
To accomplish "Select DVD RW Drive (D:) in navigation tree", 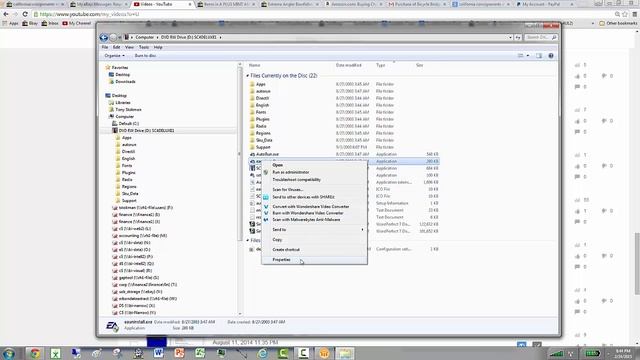I will tap(146, 131).
